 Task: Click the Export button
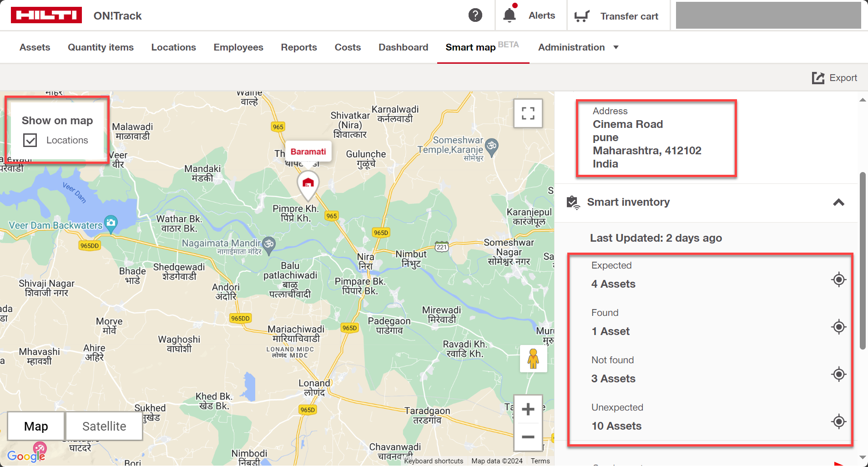(x=835, y=78)
